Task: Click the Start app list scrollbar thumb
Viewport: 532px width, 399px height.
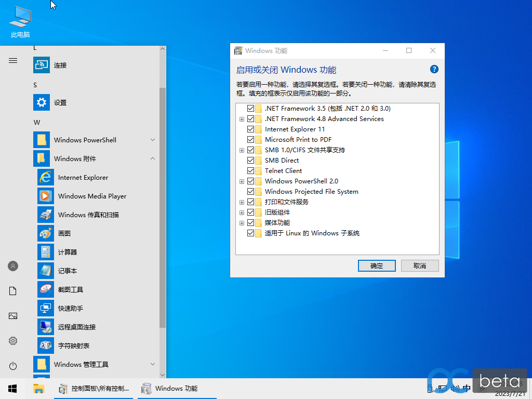Action: (163, 208)
